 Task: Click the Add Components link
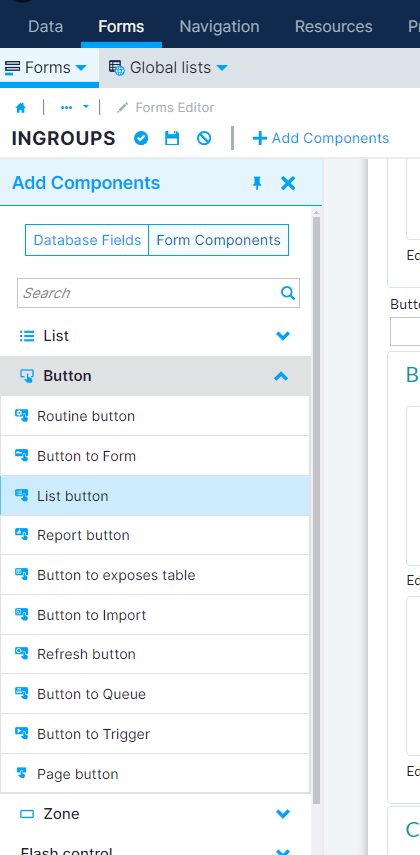coord(321,139)
